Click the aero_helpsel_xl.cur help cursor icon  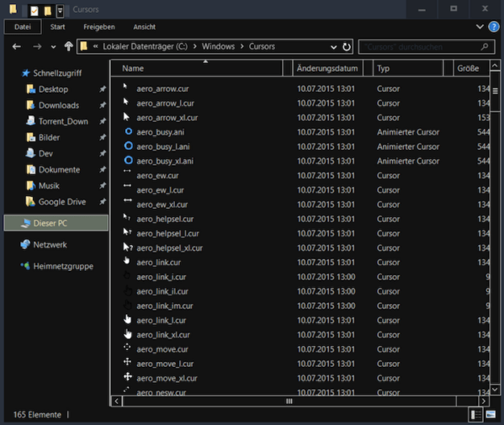[128, 247]
